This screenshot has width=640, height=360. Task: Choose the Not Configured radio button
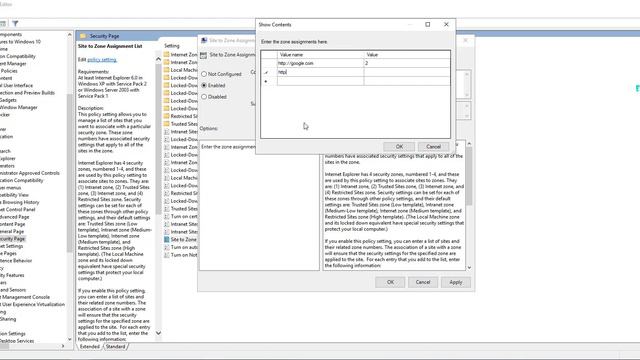point(204,74)
